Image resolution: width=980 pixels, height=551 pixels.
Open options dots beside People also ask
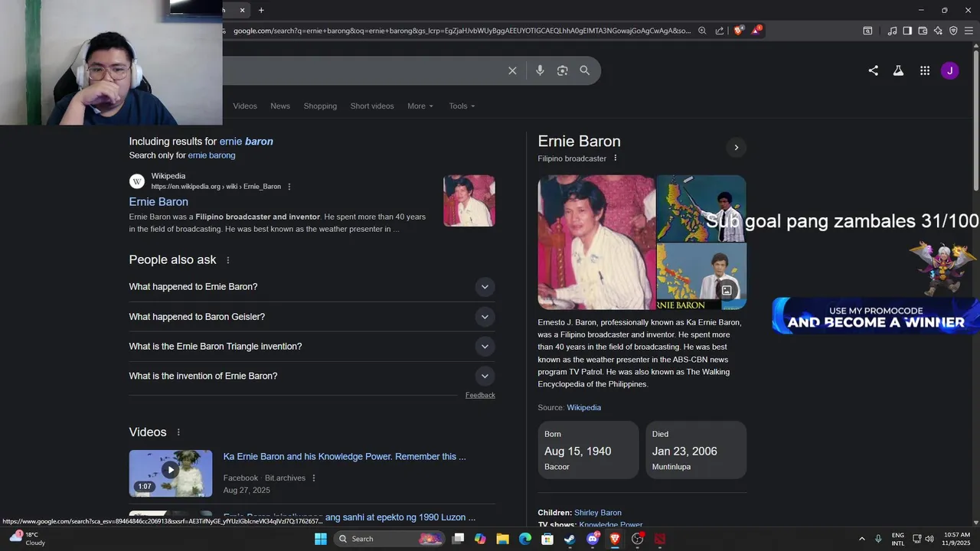point(227,260)
